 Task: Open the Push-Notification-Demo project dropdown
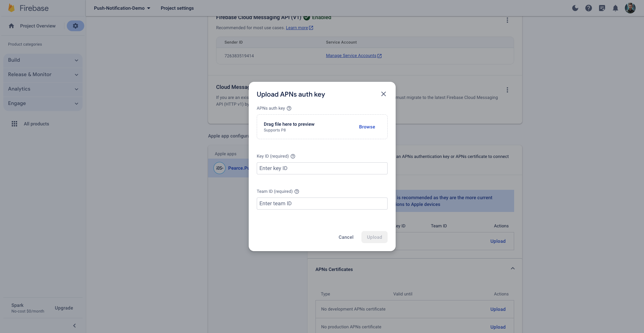pyautogui.click(x=122, y=8)
